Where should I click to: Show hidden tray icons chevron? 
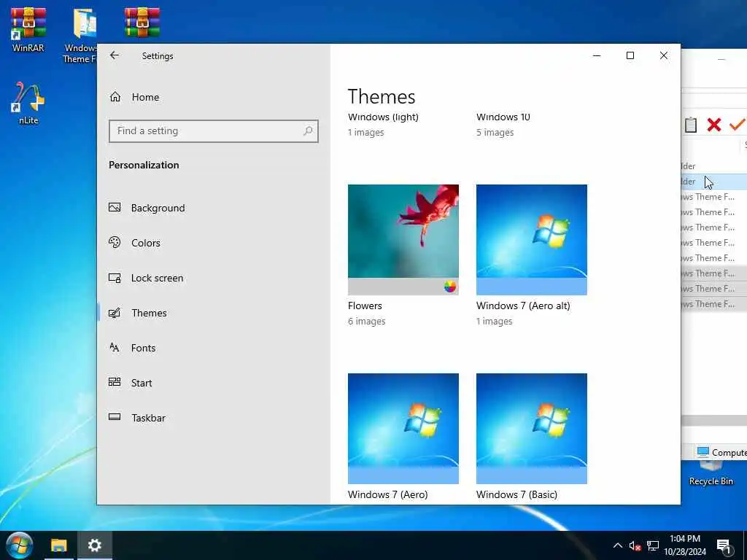click(617, 545)
